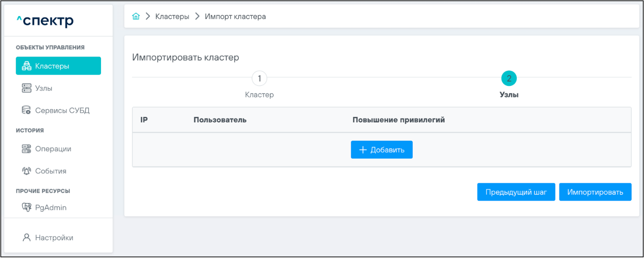The width and height of the screenshot is (644, 258).
Task: Open Узлы via its sidebar server icon
Action: (x=27, y=88)
